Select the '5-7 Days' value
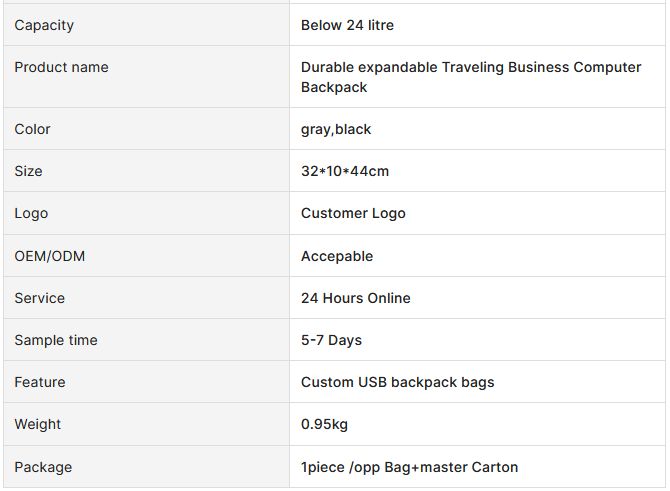This screenshot has width=670, height=491. (x=331, y=340)
